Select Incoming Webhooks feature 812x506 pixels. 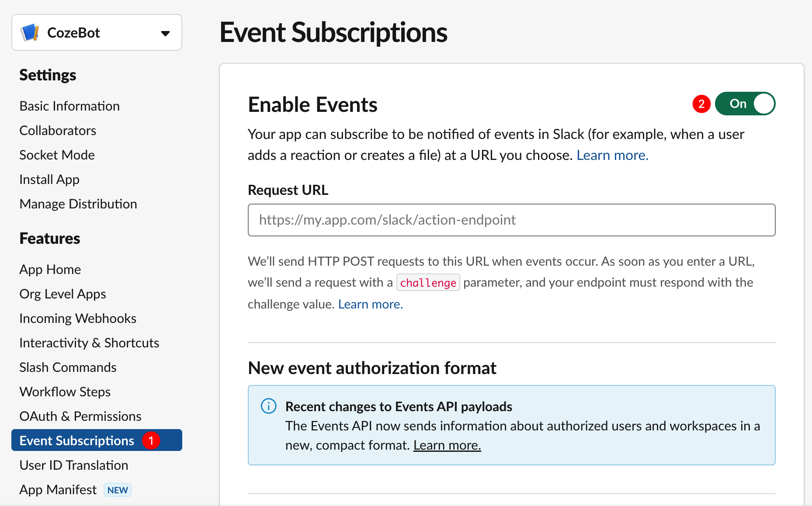(78, 319)
